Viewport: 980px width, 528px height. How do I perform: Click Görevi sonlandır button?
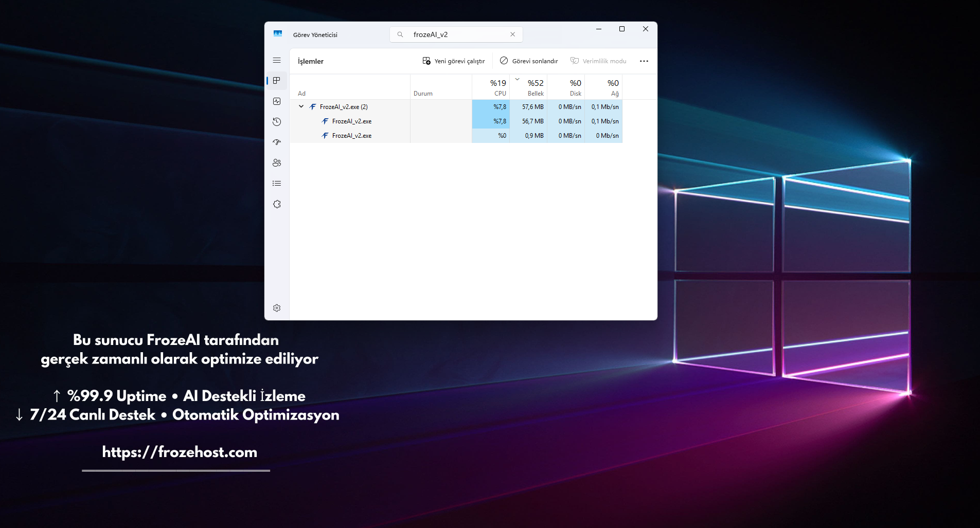pos(529,61)
